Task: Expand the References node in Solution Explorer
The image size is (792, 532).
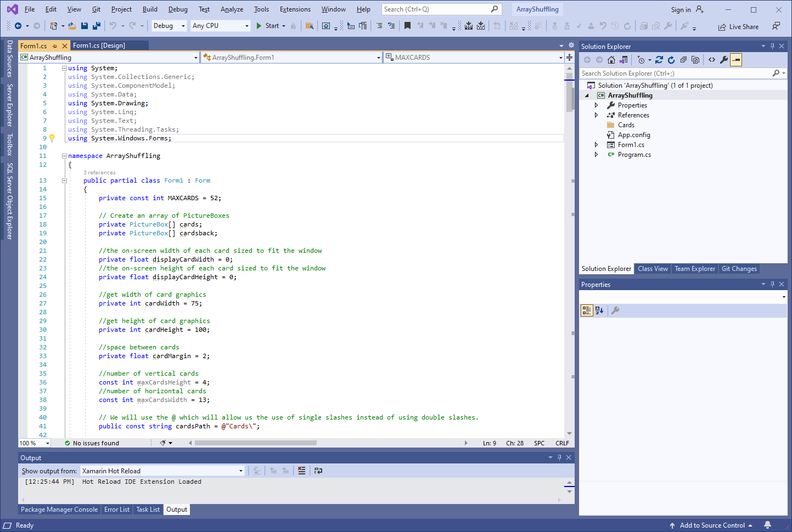Action: pos(597,115)
